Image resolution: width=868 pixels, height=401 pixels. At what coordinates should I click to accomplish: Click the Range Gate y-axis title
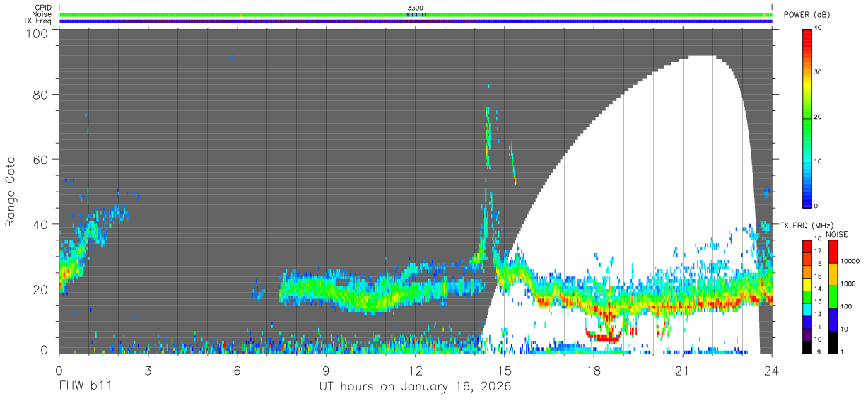click(11, 192)
